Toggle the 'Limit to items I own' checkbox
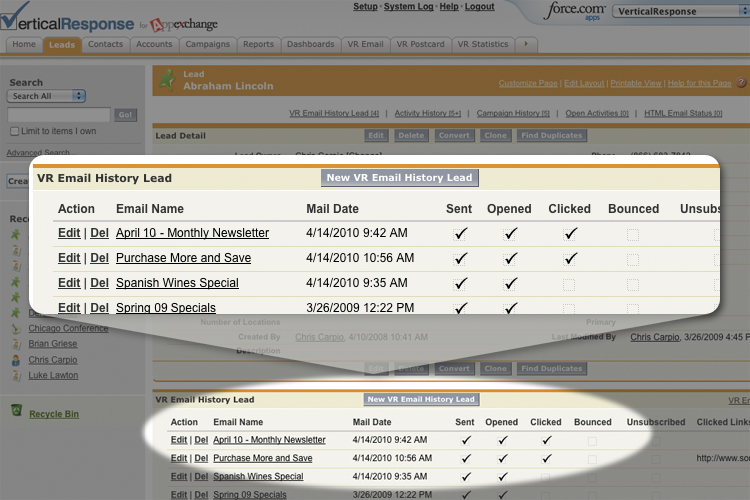 14,131
